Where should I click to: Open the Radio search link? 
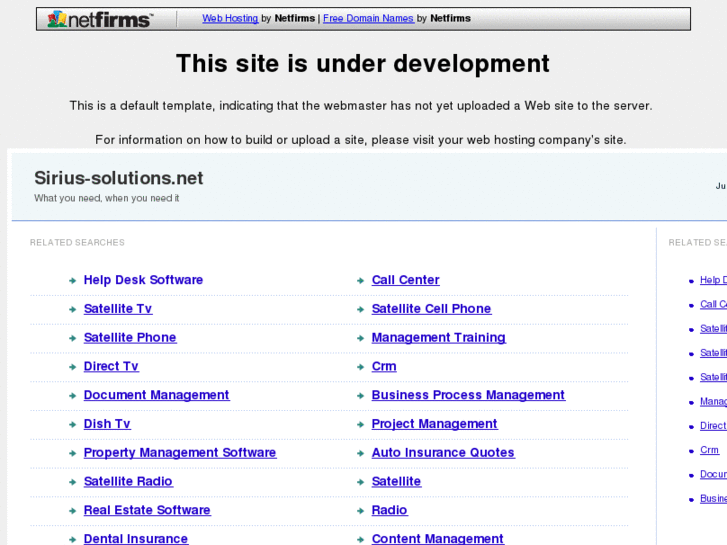click(x=389, y=510)
